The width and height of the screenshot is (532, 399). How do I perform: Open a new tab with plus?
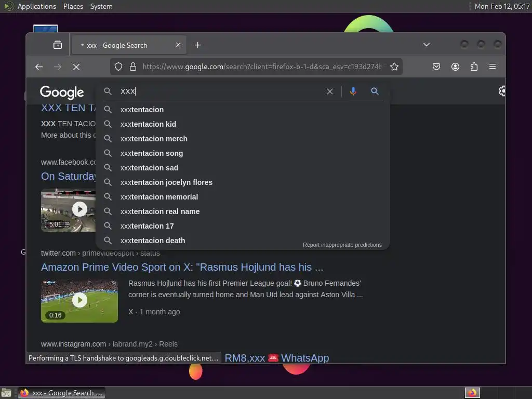[198, 45]
